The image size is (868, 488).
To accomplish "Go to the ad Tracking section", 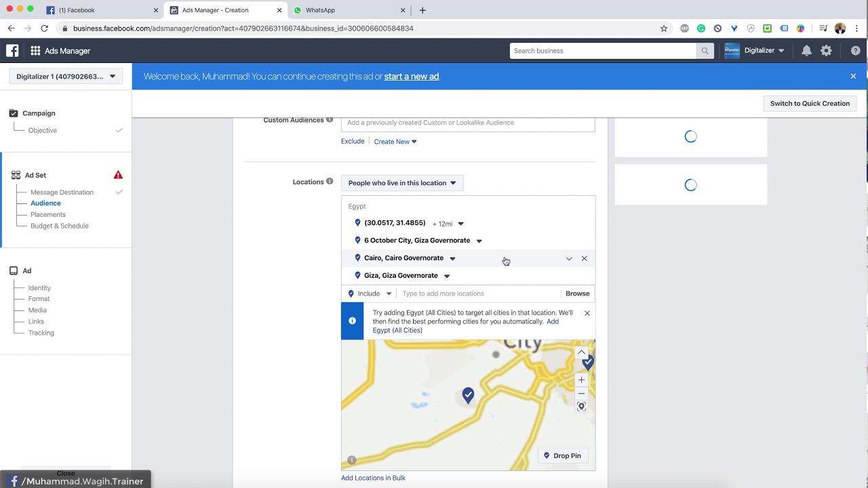I will 41,333.
